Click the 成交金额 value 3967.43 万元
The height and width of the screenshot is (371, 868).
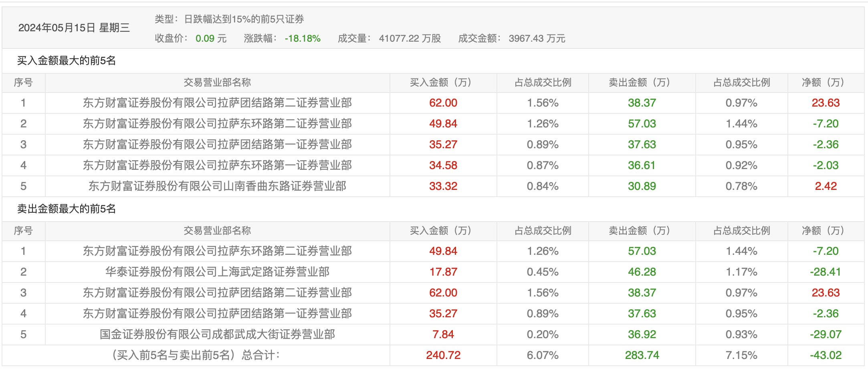[x=537, y=38]
